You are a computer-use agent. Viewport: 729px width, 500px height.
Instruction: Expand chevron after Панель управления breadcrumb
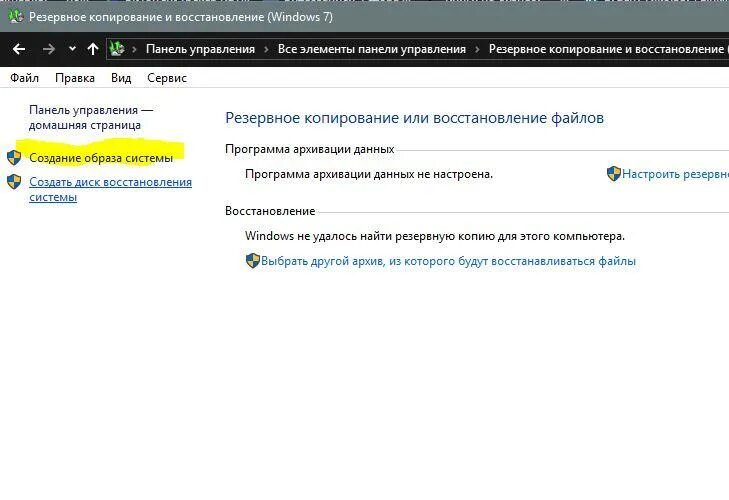coord(266,49)
